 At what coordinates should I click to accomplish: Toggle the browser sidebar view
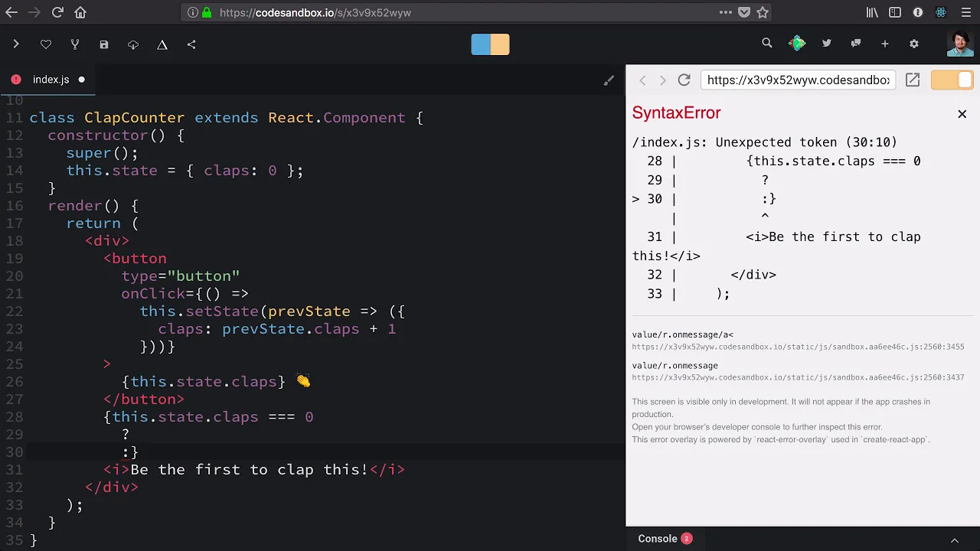pyautogui.click(x=895, y=12)
